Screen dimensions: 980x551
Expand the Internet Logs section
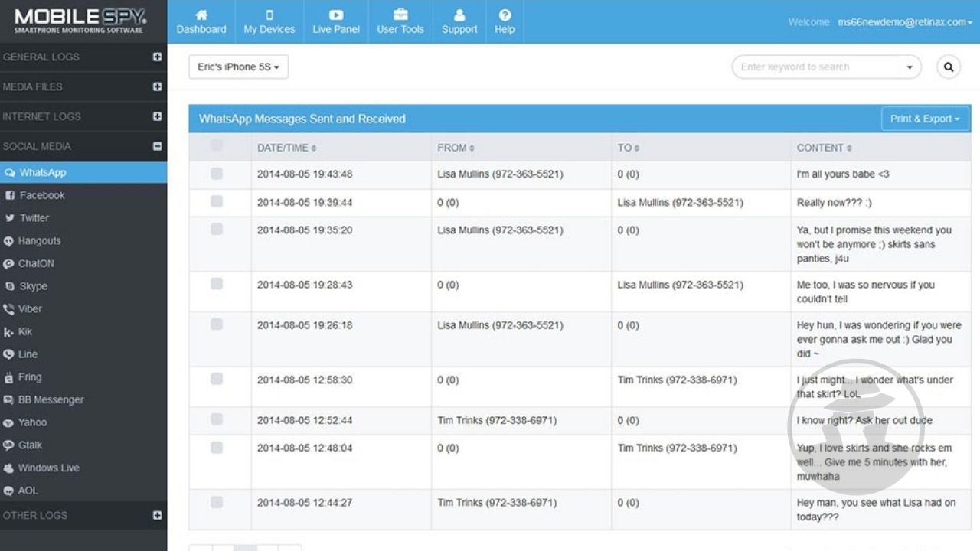click(x=158, y=116)
